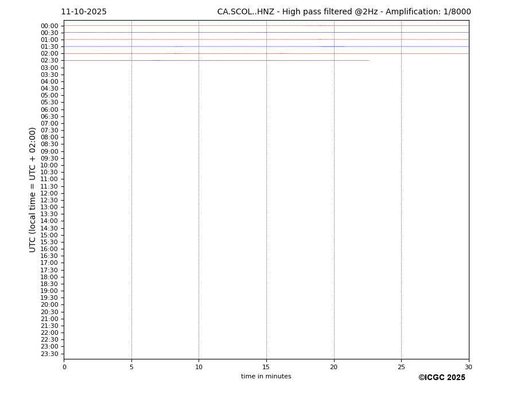Click the 21:00 time row label
Viewport: 532px width, 399px height.
click(x=49, y=319)
